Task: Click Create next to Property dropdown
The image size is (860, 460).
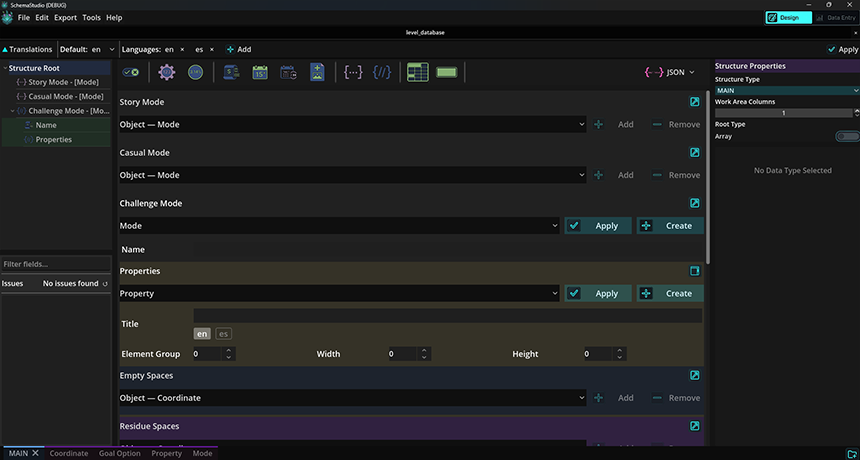Action: pos(670,293)
